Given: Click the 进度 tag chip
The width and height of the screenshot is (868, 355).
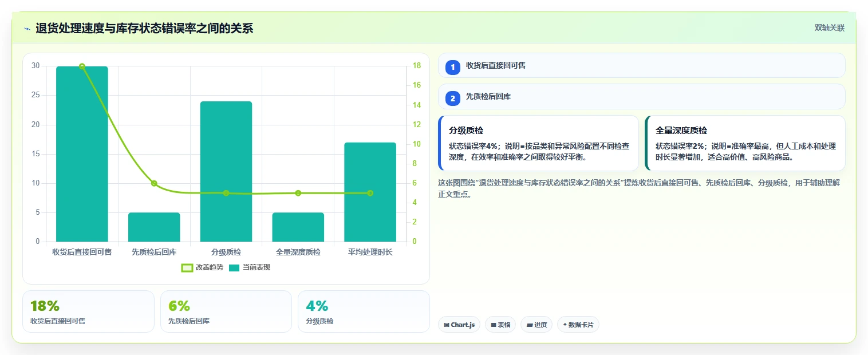Looking at the screenshot, I should click(x=536, y=325).
